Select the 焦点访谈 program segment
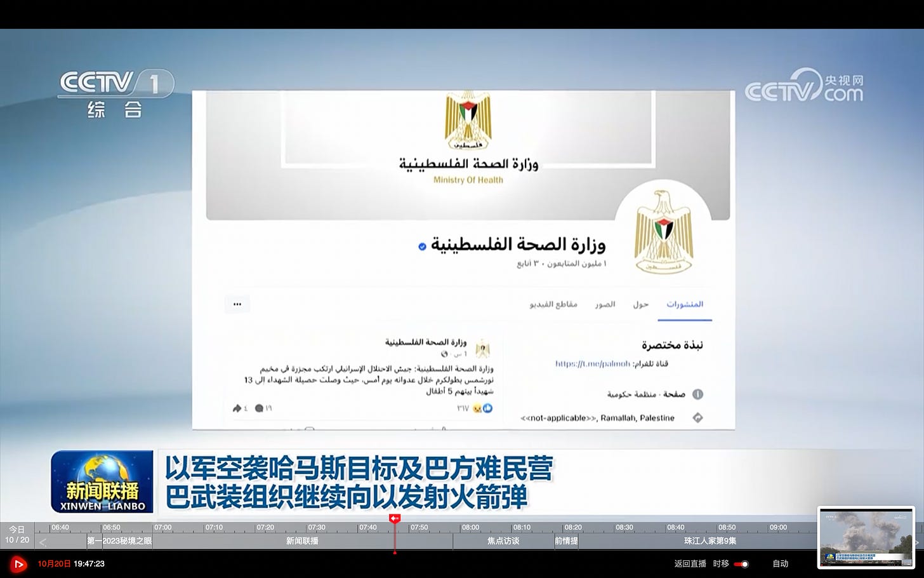The width and height of the screenshot is (924, 578). click(x=503, y=541)
